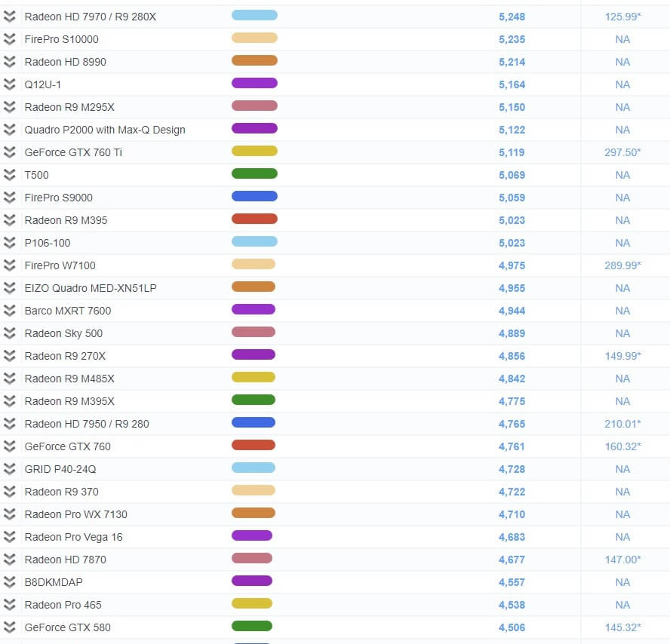Open the Radeon HD 7870 link

point(66,560)
